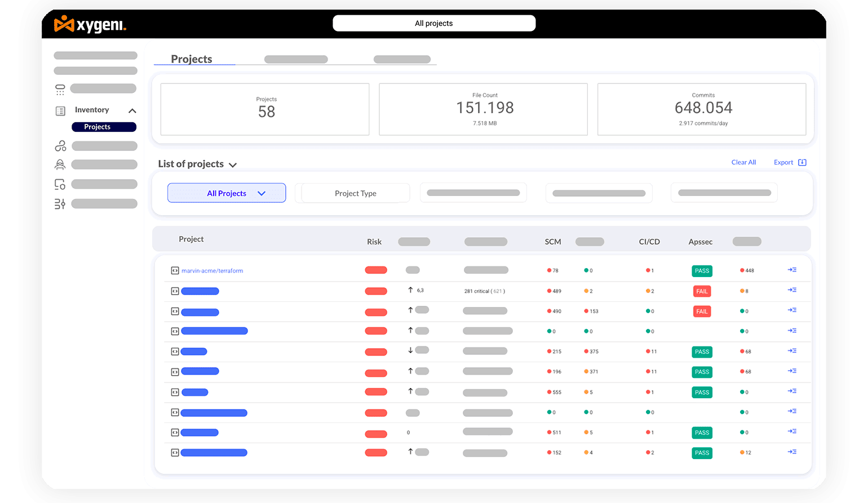Click red risk indicator for marvin-acme/terraform

(x=376, y=270)
